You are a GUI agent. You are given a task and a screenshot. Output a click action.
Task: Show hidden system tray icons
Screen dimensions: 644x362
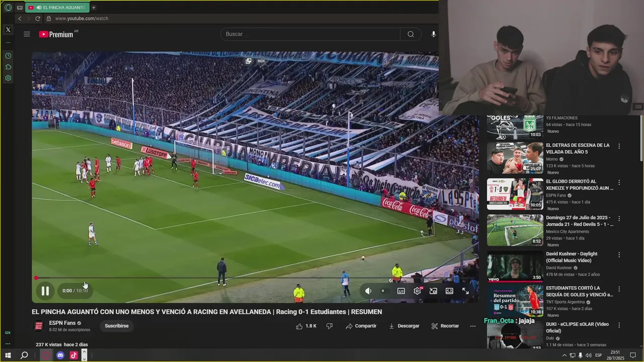(x=564, y=355)
